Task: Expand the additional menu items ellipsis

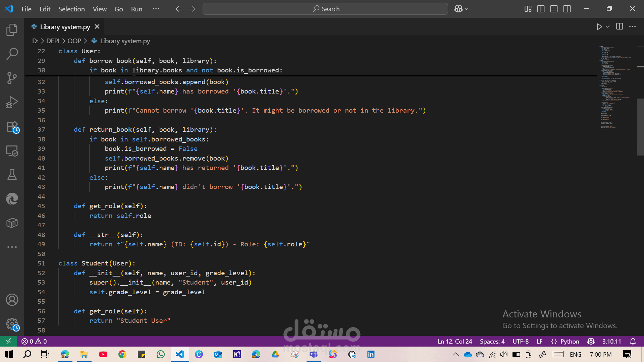Action: click(x=156, y=9)
